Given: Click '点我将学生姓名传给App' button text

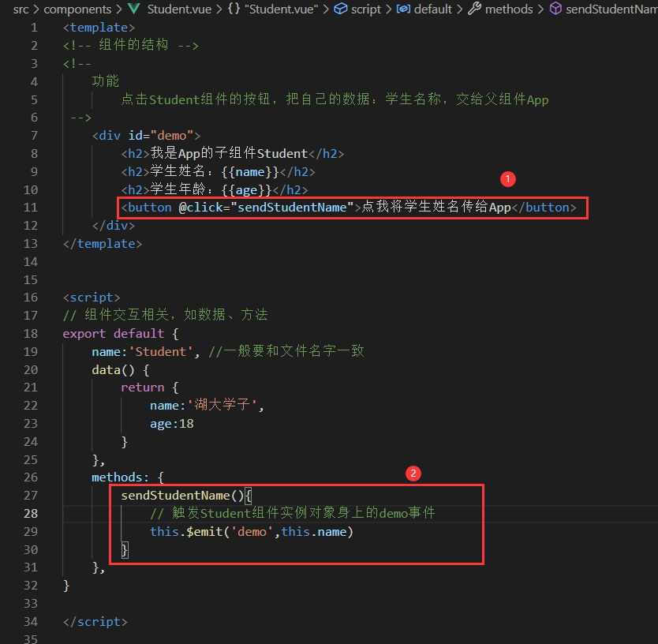Looking at the screenshot, I should pyautogui.click(x=436, y=207).
